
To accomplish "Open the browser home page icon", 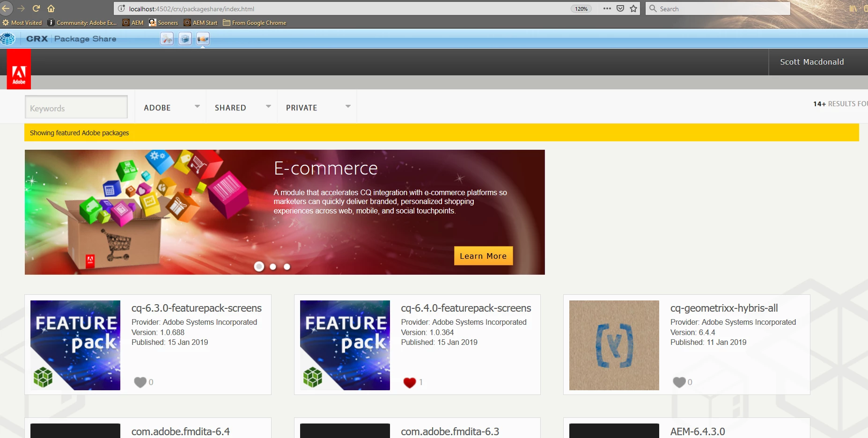I will tap(51, 8).
